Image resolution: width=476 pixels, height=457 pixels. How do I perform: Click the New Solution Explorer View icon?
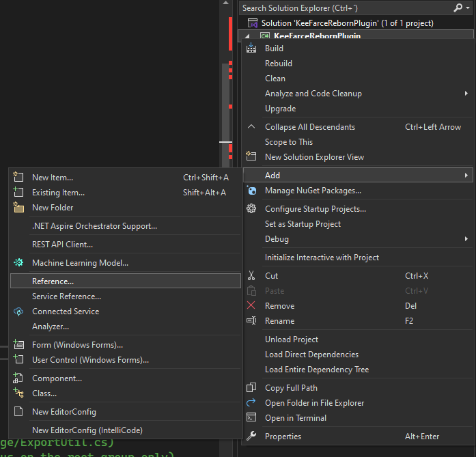(x=251, y=156)
